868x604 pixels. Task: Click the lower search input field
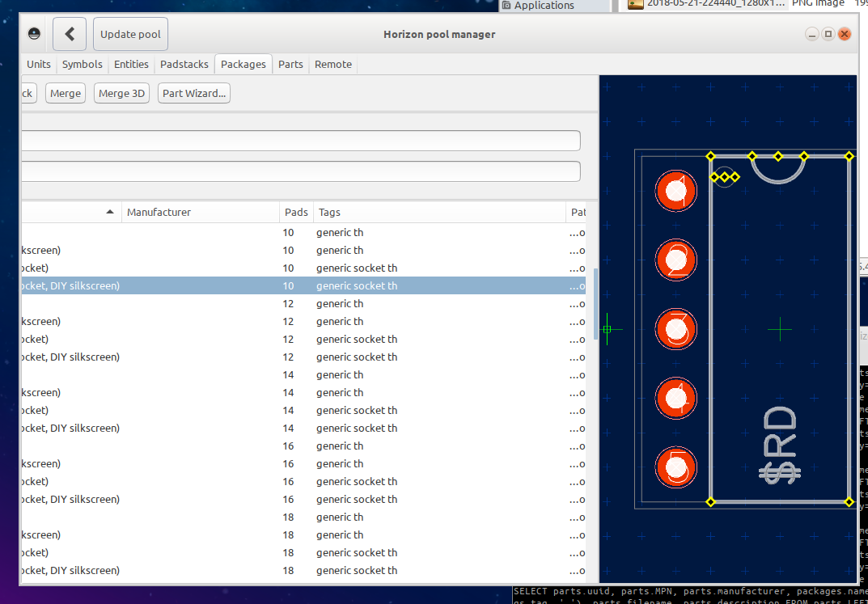(301, 171)
